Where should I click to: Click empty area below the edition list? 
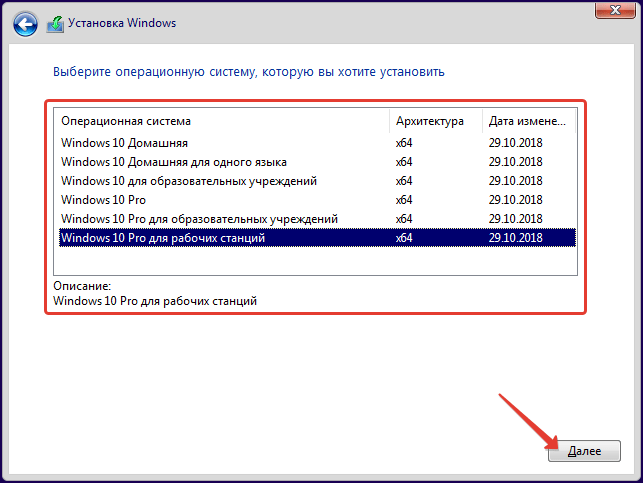click(315, 261)
